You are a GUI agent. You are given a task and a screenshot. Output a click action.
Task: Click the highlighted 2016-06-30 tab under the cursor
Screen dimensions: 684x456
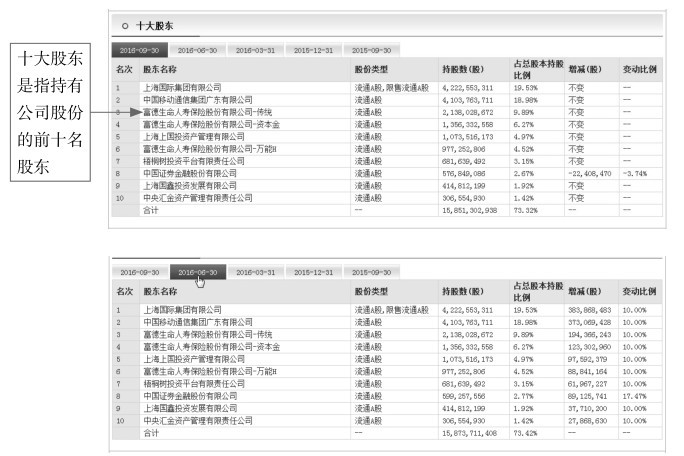(198, 272)
